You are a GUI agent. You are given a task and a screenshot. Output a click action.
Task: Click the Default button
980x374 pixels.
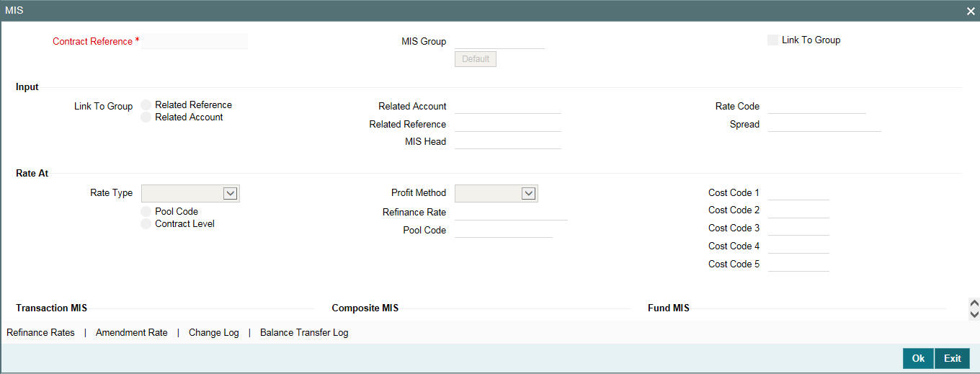476,59
